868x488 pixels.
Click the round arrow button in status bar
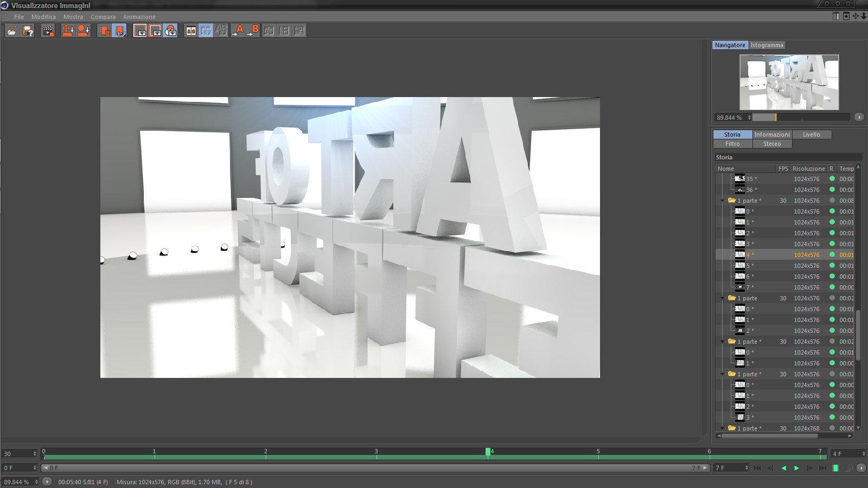[x=47, y=481]
